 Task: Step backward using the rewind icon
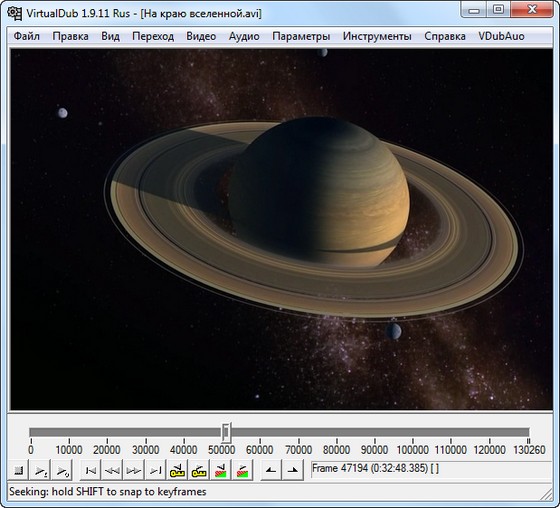(x=112, y=470)
